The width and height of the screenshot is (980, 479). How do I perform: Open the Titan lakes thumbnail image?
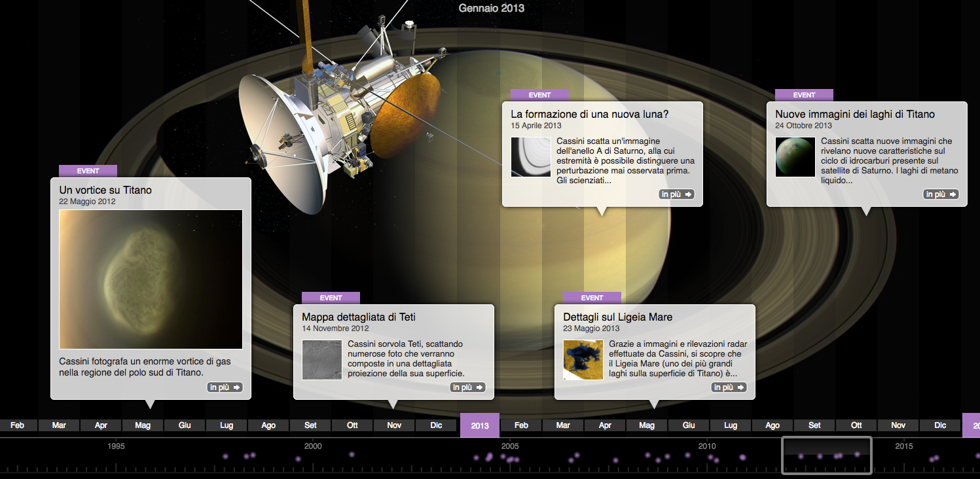(x=795, y=157)
